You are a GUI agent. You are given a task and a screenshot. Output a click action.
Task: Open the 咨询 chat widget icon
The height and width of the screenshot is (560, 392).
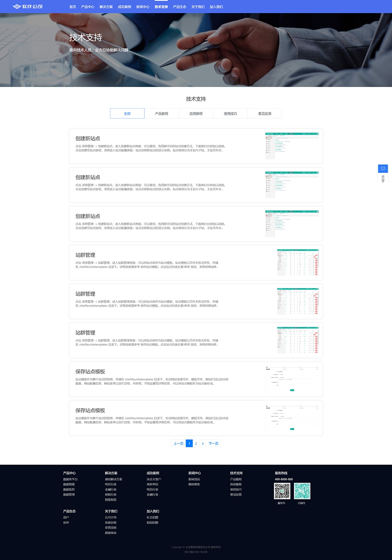coord(383,169)
